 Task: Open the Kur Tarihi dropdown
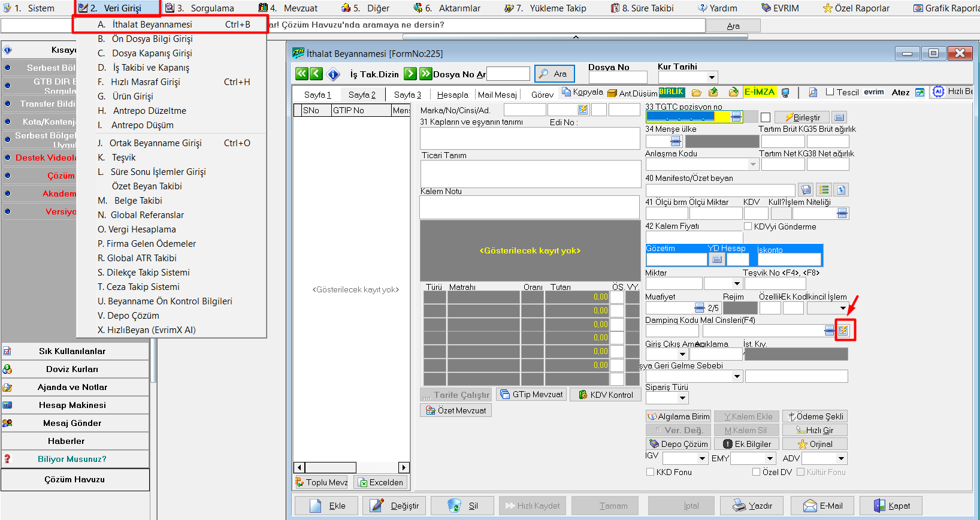[x=712, y=77]
